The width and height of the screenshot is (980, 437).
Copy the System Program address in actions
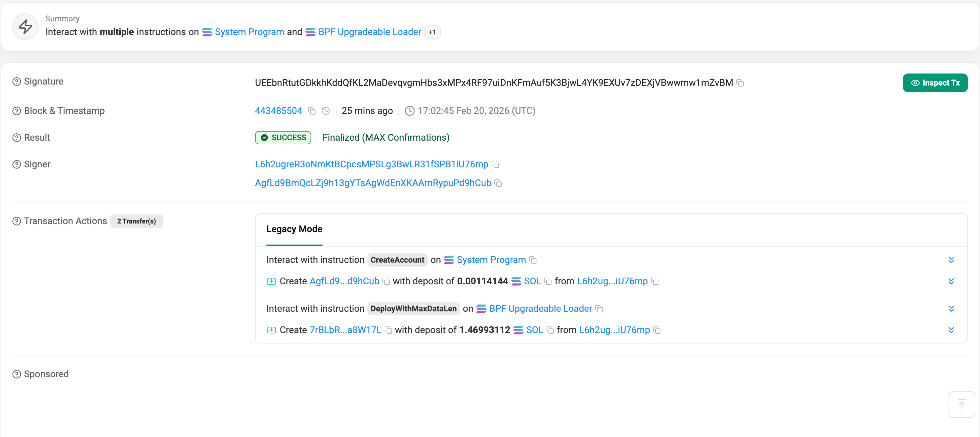533,260
